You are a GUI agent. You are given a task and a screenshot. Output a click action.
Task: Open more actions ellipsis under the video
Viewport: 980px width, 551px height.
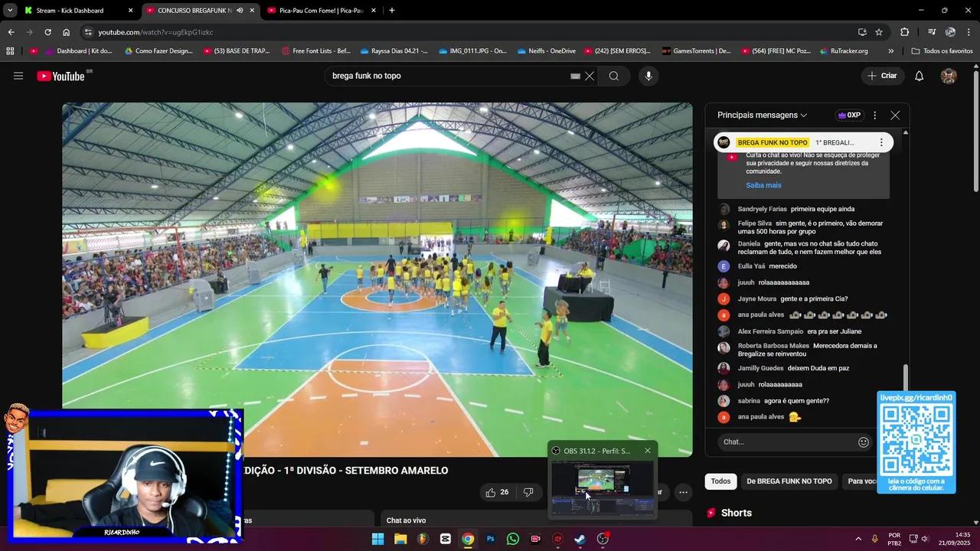click(683, 492)
